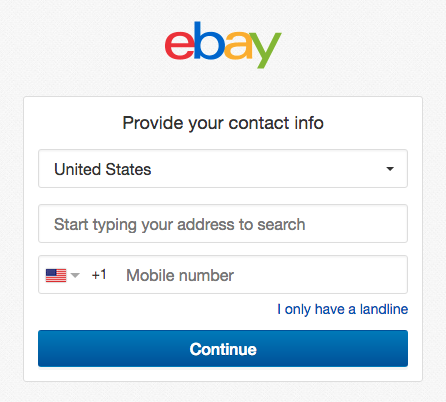Viewport: 446px width, 402px height.
Task: Click the 'United States' text in selector
Action: coord(103,169)
